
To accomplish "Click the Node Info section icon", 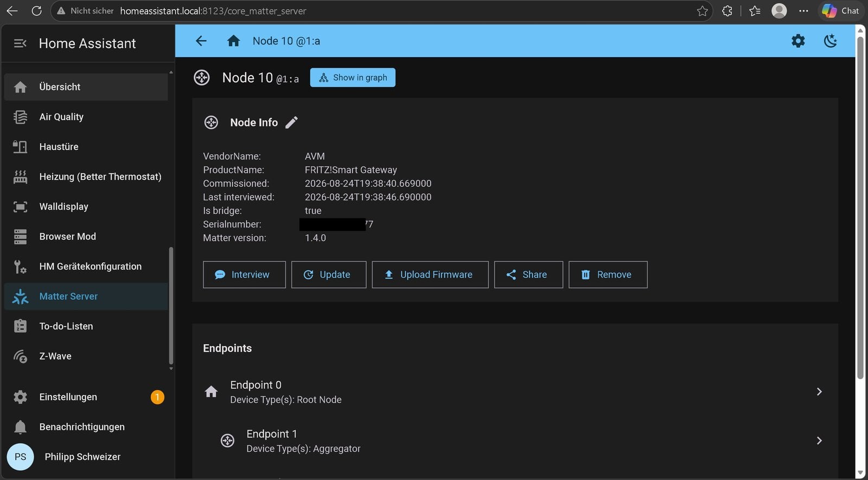I will coord(211,123).
